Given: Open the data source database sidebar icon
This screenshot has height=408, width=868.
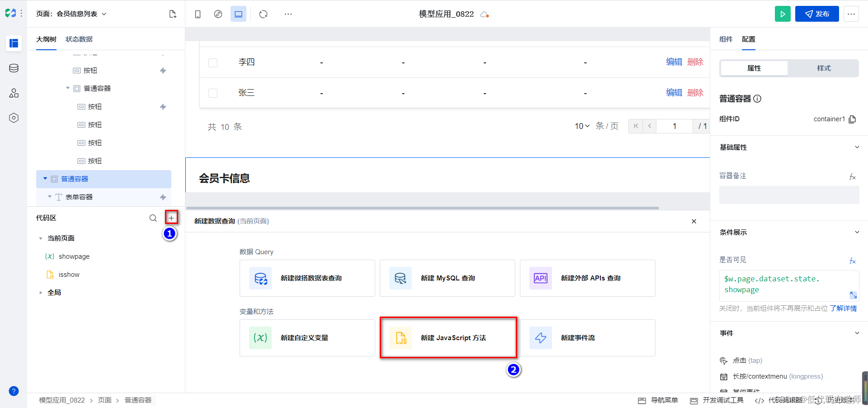Looking at the screenshot, I should click(x=14, y=68).
